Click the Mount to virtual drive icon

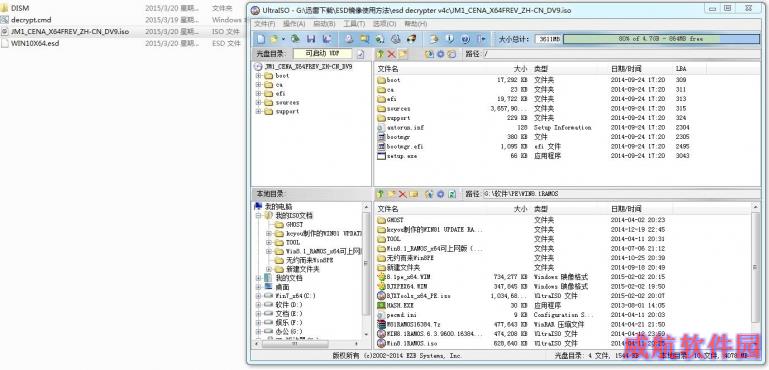pyautogui.click(x=380, y=39)
